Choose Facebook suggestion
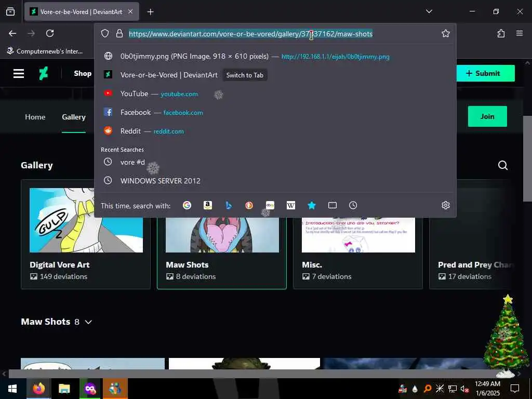Screen dimensions: 532x399 275,112
